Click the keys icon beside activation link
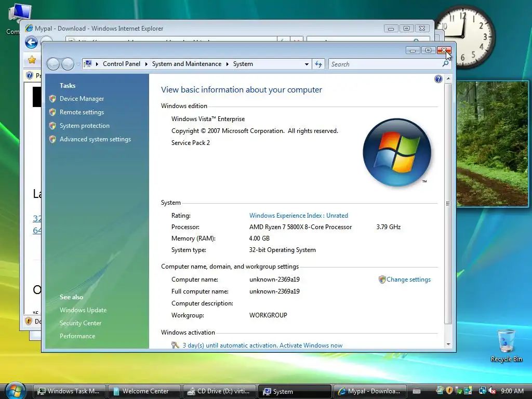The image size is (532, 399). coord(175,345)
